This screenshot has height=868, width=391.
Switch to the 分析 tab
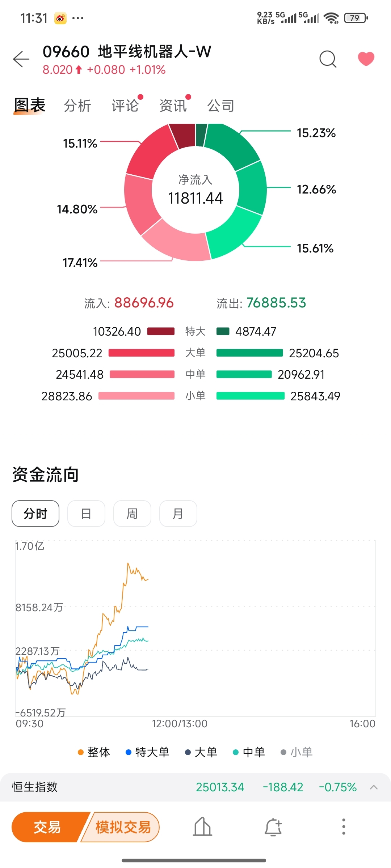click(77, 106)
